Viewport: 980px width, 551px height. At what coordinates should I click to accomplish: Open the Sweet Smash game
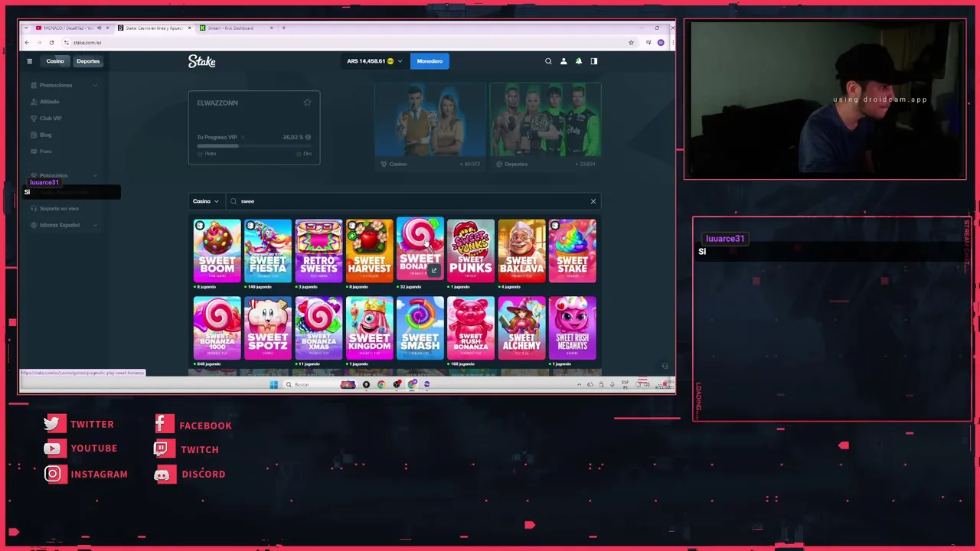[x=420, y=328]
